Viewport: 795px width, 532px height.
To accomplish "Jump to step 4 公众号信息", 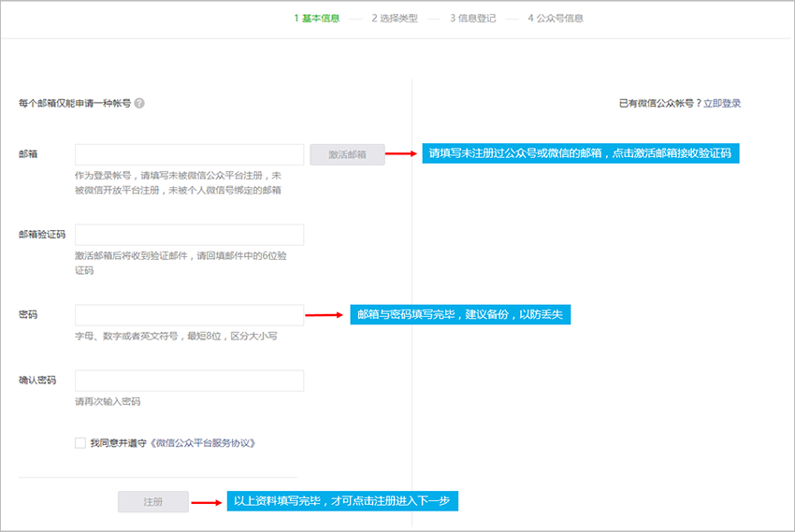I will click(556, 18).
